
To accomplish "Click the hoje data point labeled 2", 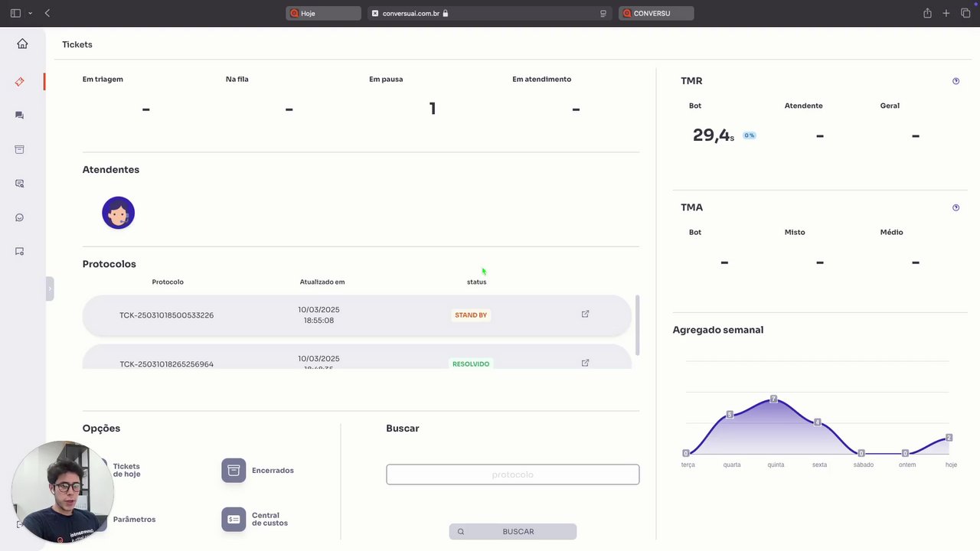I will point(949,438).
